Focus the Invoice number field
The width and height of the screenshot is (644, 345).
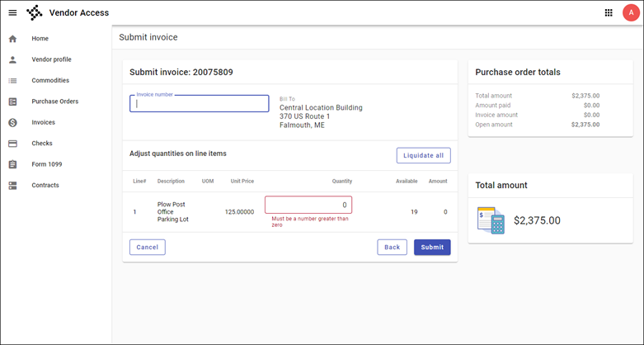click(x=200, y=104)
